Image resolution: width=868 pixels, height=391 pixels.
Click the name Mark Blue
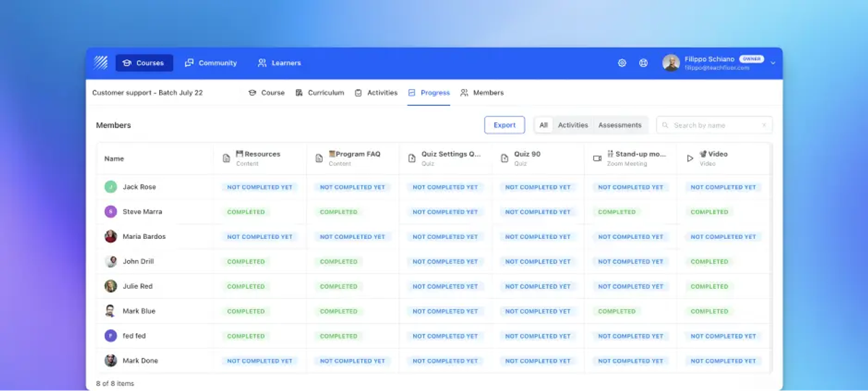click(139, 311)
